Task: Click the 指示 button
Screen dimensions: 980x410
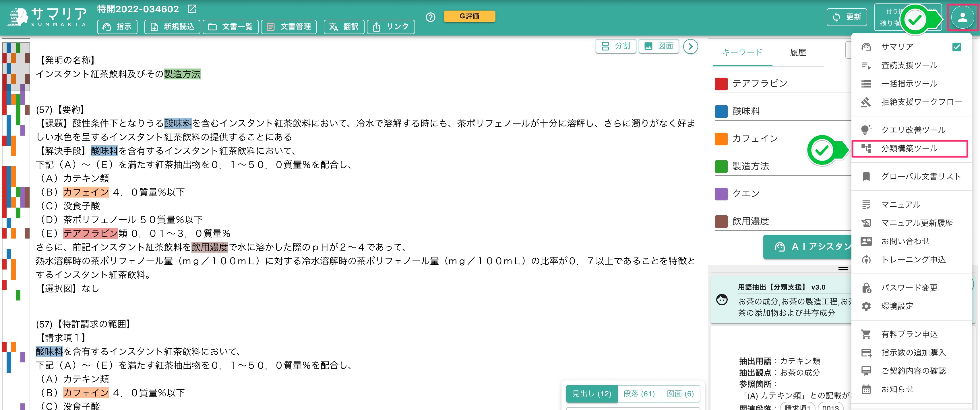Action: [x=117, y=27]
